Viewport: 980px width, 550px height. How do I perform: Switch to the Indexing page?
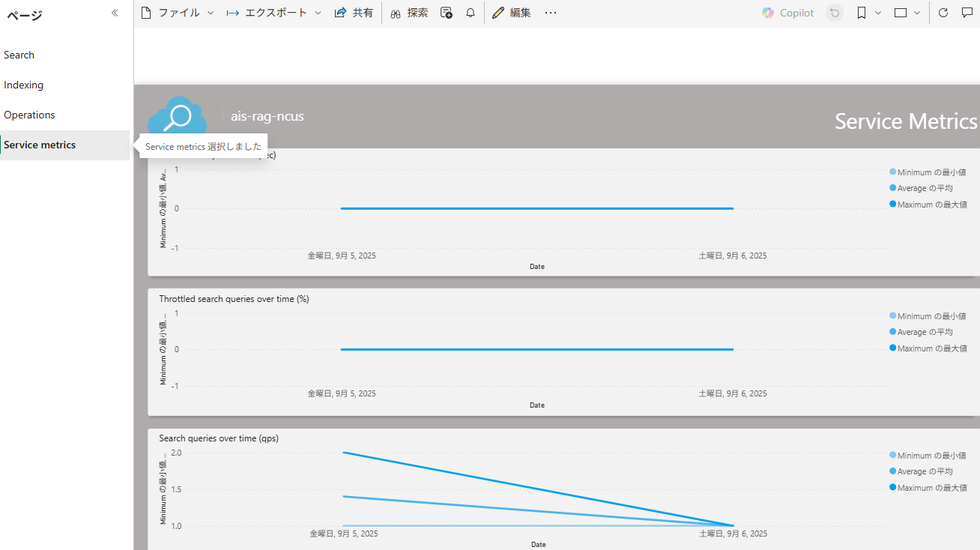pos(64,85)
